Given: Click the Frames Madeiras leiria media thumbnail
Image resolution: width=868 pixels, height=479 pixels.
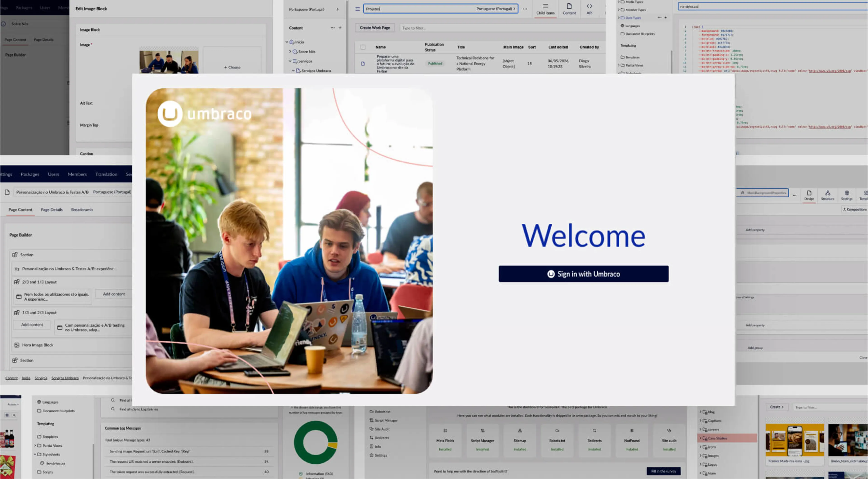Looking at the screenshot, I should (x=795, y=440).
